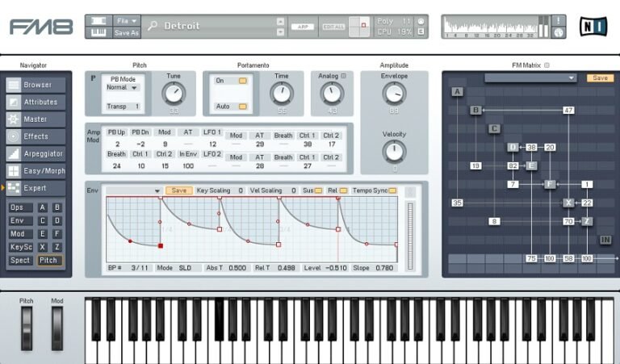Click the Analog knob
Image resolution: width=620 pixels, height=364 pixels.
click(x=332, y=94)
